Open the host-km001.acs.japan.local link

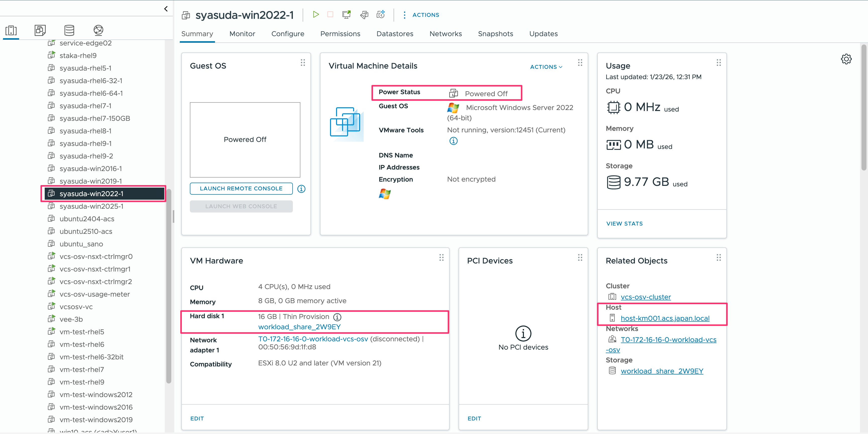coord(665,318)
